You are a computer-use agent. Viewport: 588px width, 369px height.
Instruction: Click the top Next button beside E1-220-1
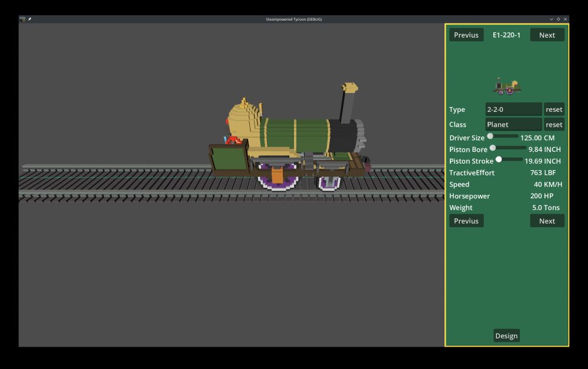click(x=547, y=35)
